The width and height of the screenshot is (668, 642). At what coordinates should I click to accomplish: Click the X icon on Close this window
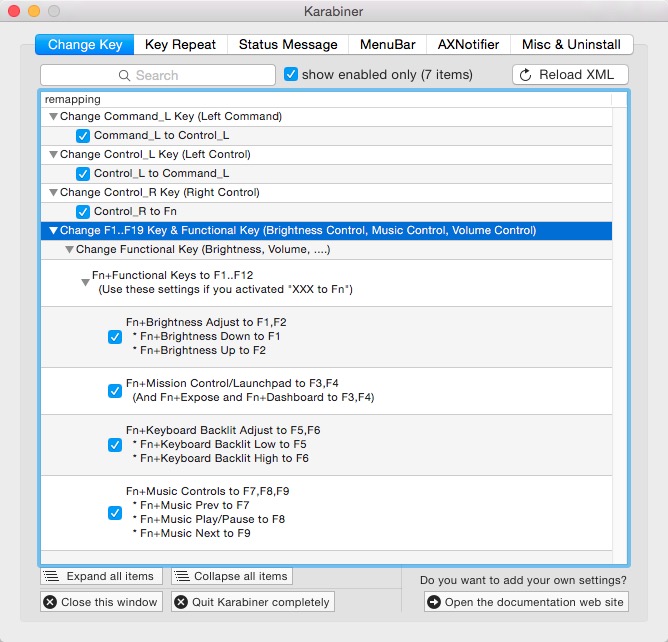point(50,602)
